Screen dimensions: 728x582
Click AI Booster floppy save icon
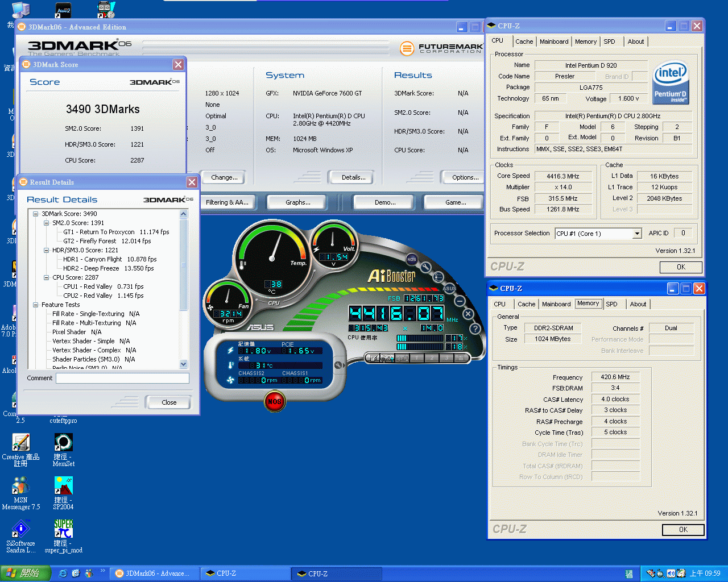[461, 358]
